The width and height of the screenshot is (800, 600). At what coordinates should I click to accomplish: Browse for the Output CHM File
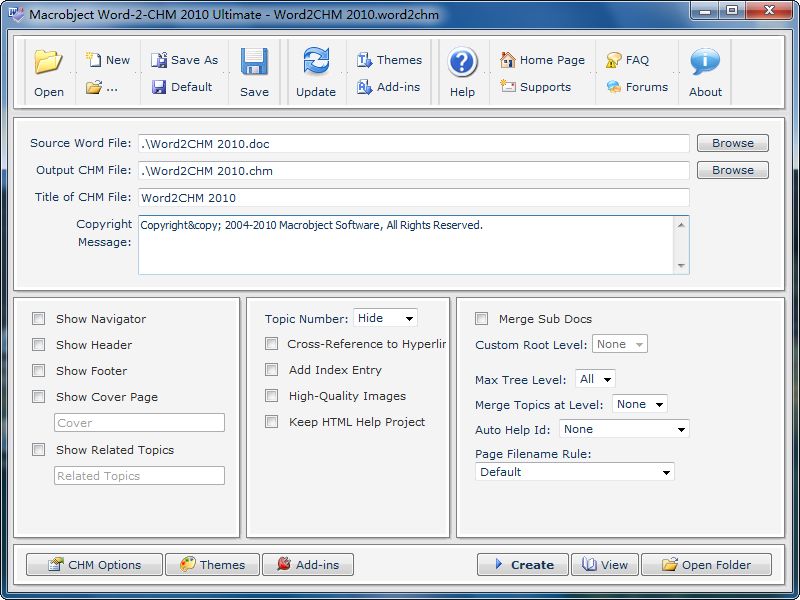point(733,170)
